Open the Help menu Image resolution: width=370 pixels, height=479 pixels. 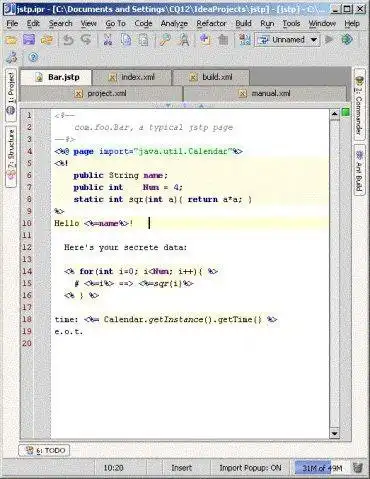click(x=352, y=23)
